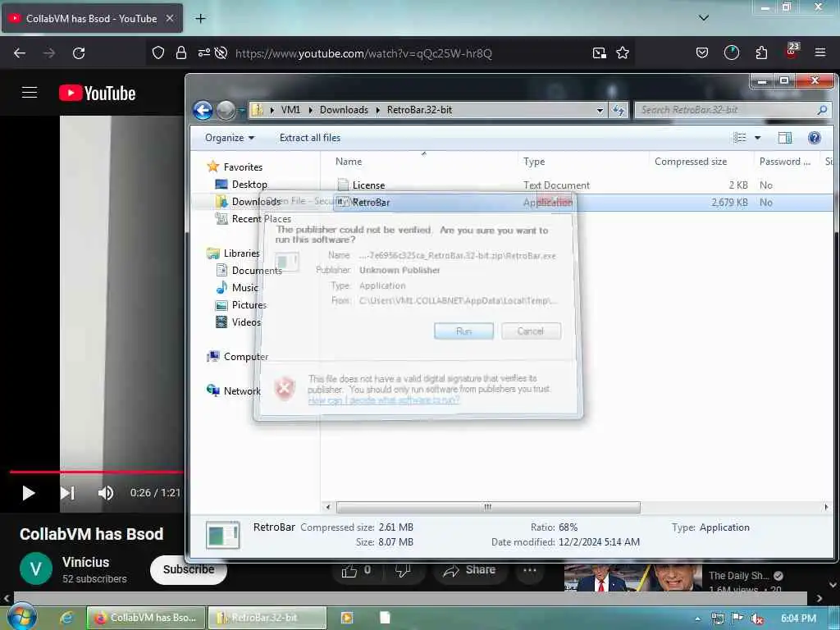Expand Explorer address bar history dropdown
The width and height of the screenshot is (840, 630).
600,111
